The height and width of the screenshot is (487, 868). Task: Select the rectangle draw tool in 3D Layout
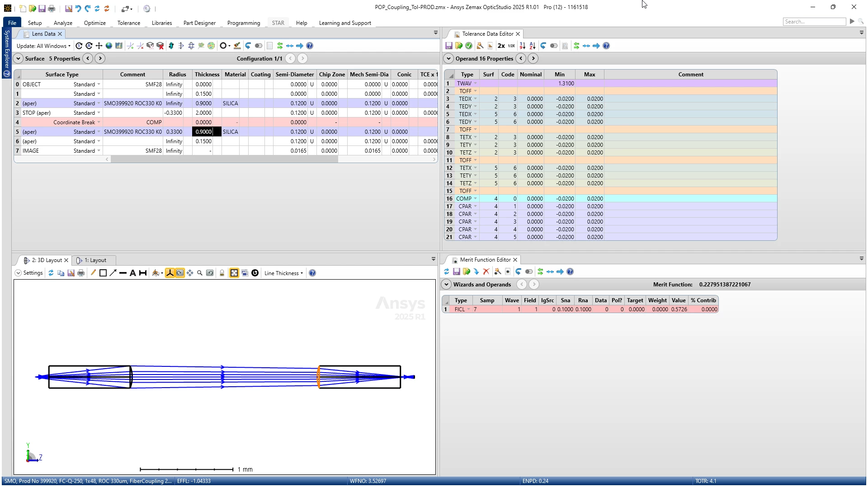(103, 273)
